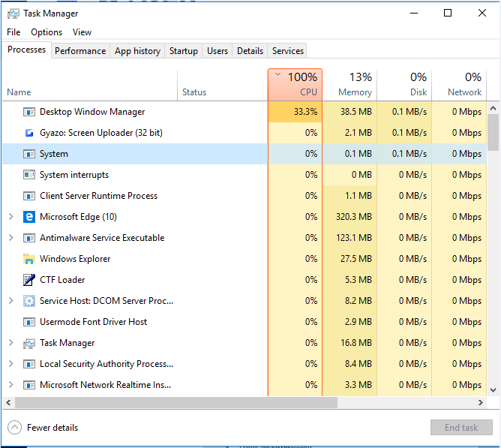This screenshot has width=501, height=448.
Task: Open the View menu
Action: click(x=82, y=32)
